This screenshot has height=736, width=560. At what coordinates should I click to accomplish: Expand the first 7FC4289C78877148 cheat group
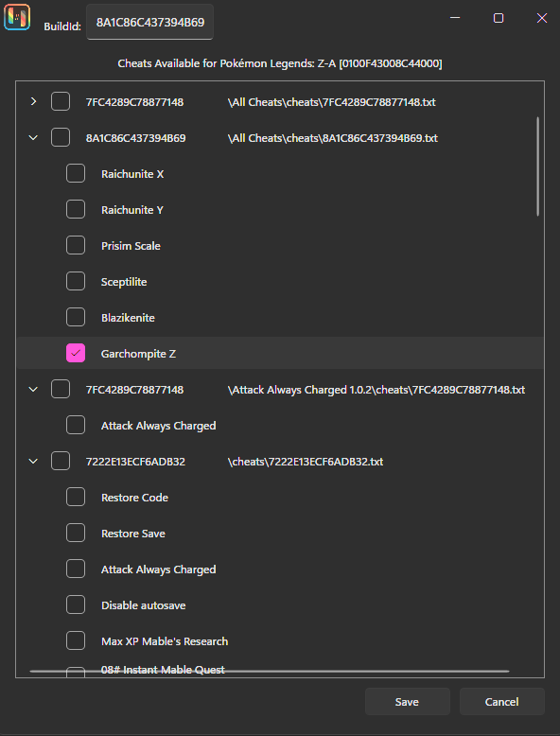point(33,101)
